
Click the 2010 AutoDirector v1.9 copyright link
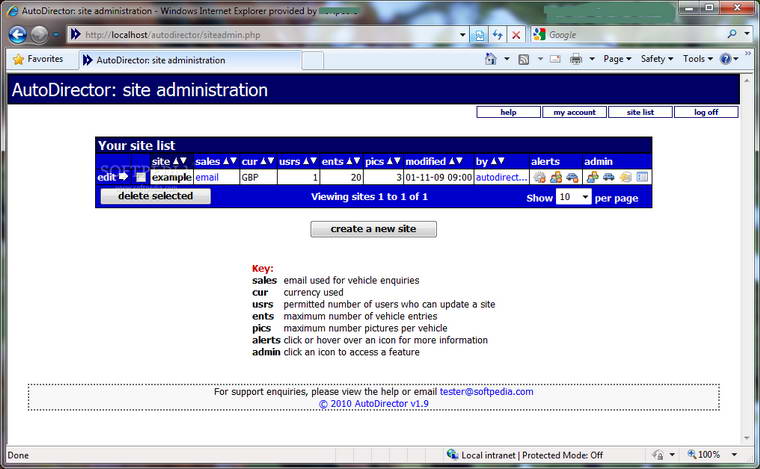coord(374,404)
